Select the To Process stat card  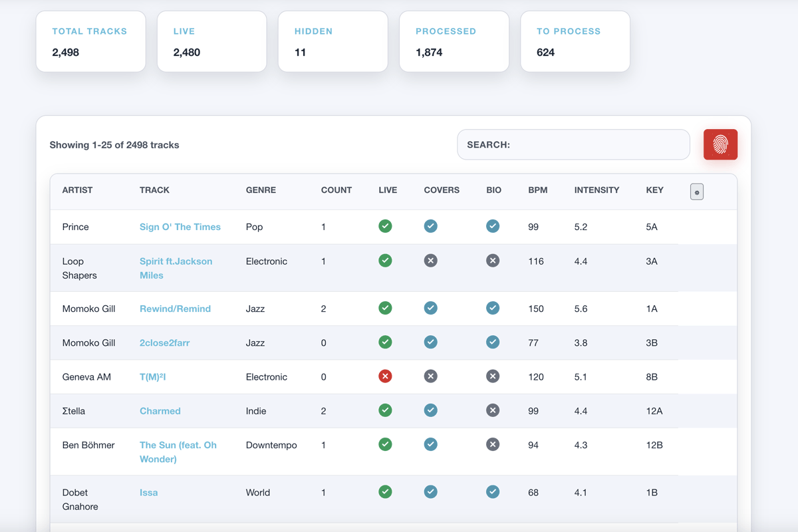coord(575,41)
